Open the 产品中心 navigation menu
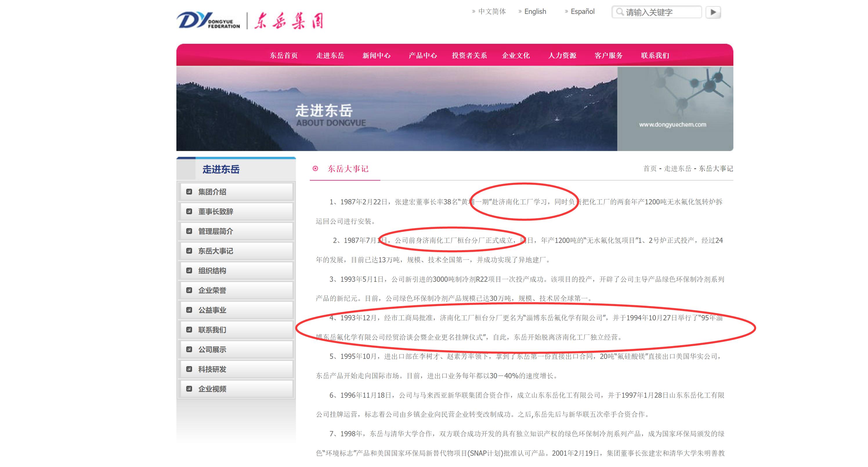This screenshot has height=467, width=868. (423, 56)
